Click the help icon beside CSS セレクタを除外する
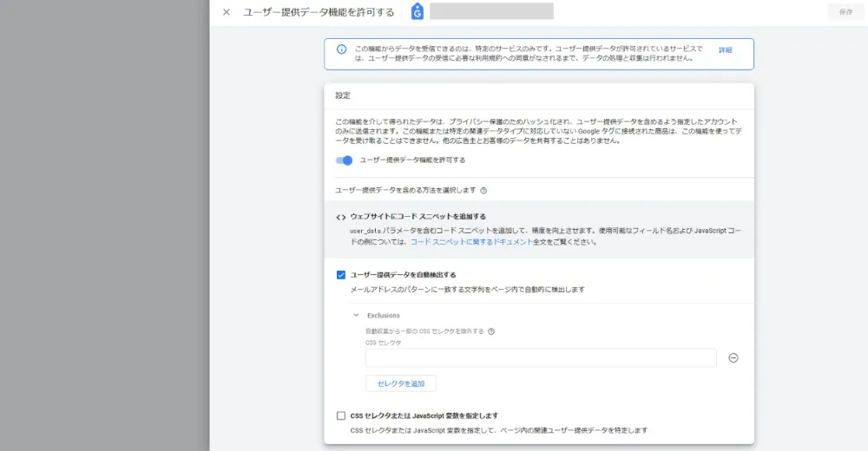 pyautogui.click(x=491, y=331)
